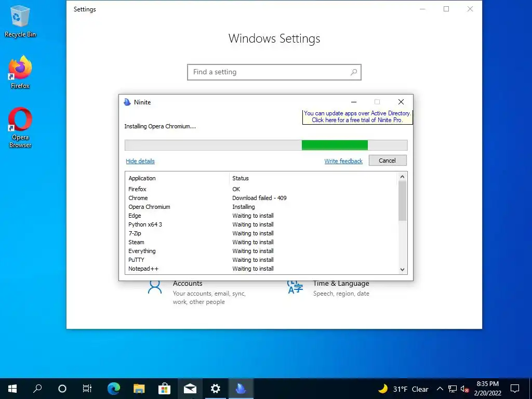
Task: Open Microsoft Store from taskbar
Action: coord(164,389)
